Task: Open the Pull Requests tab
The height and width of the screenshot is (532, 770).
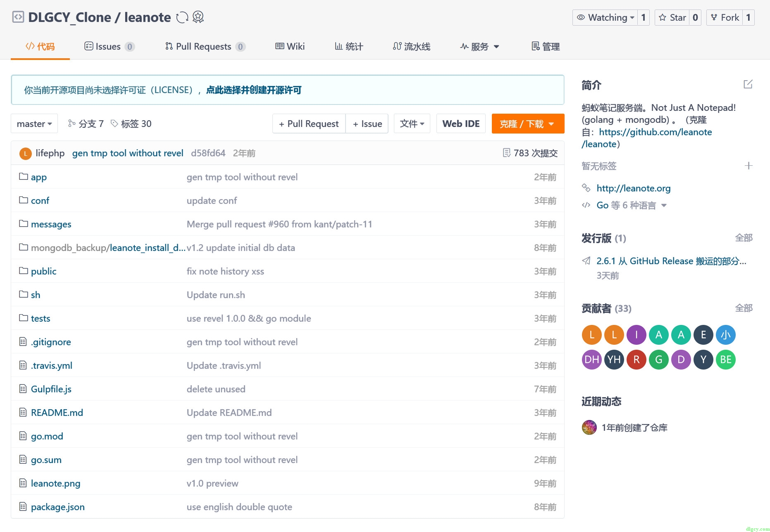Action: click(205, 47)
